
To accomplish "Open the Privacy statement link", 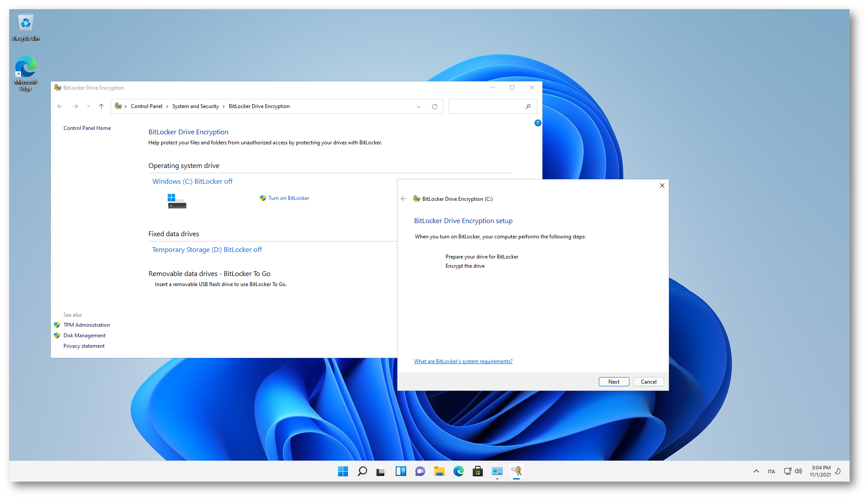I will [x=84, y=346].
